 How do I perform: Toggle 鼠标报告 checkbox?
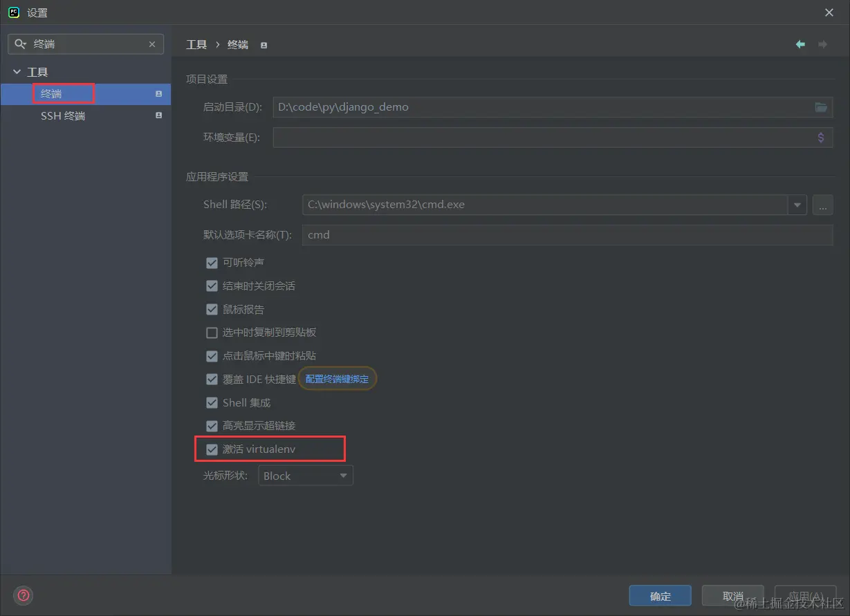(212, 310)
